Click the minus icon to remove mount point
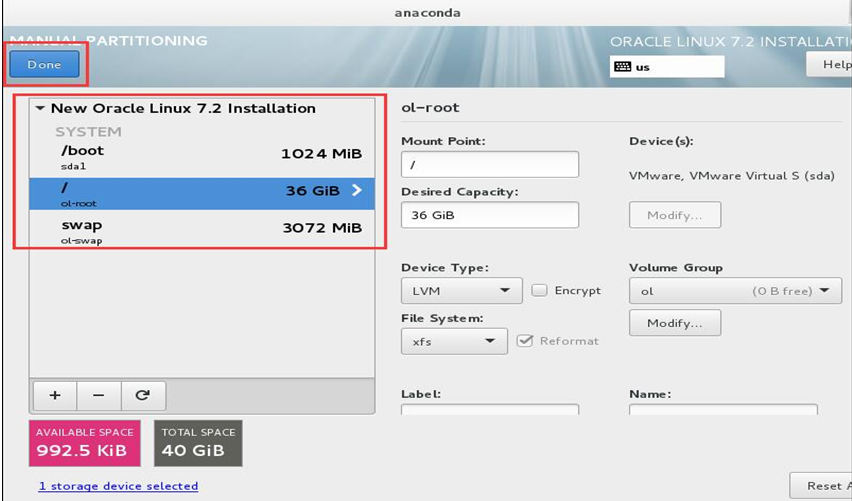This screenshot has width=852, height=501. pyautogui.click(x=98, y=396)
